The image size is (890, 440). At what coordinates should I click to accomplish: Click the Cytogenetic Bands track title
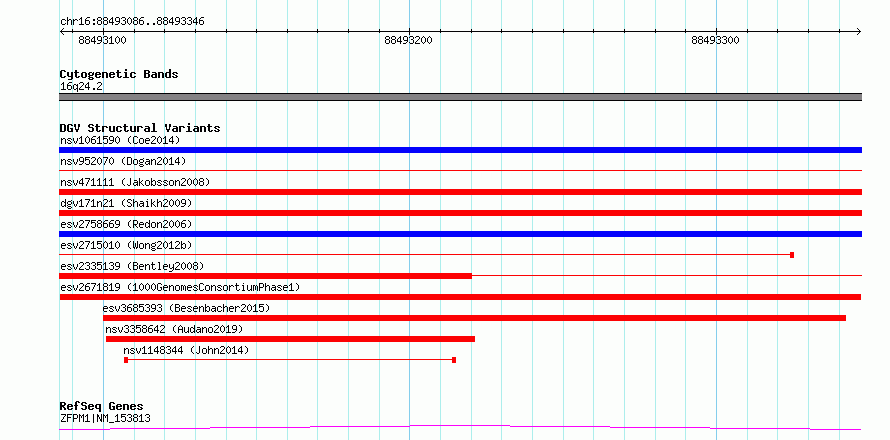[x=119, y=74]
